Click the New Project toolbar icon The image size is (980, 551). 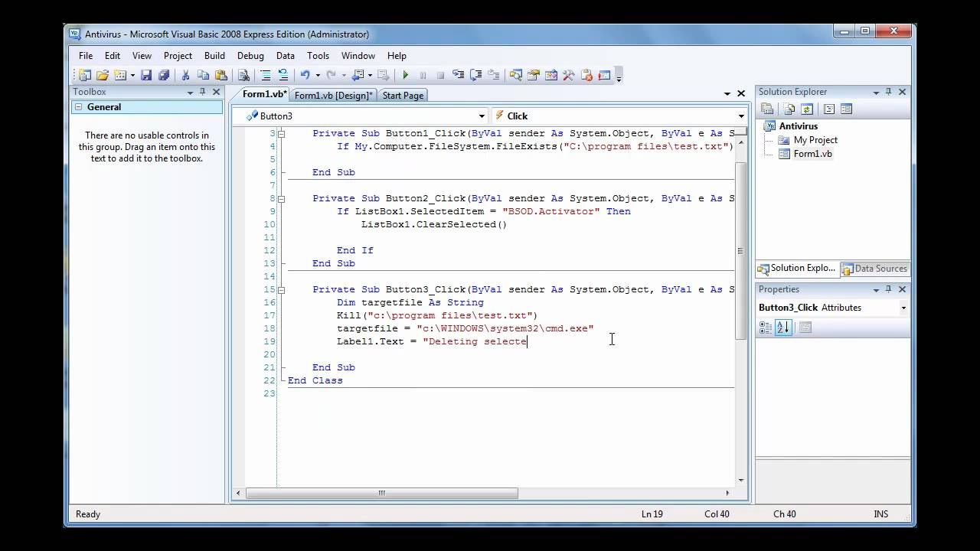84,75
